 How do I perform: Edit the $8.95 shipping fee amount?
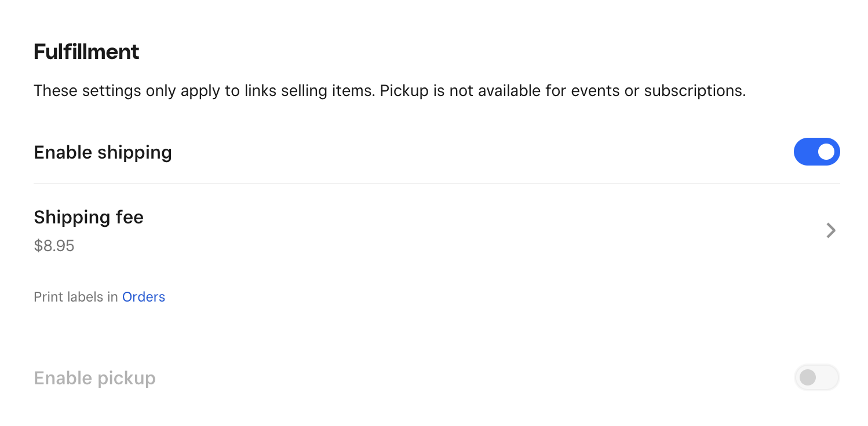tap(54, 245)
